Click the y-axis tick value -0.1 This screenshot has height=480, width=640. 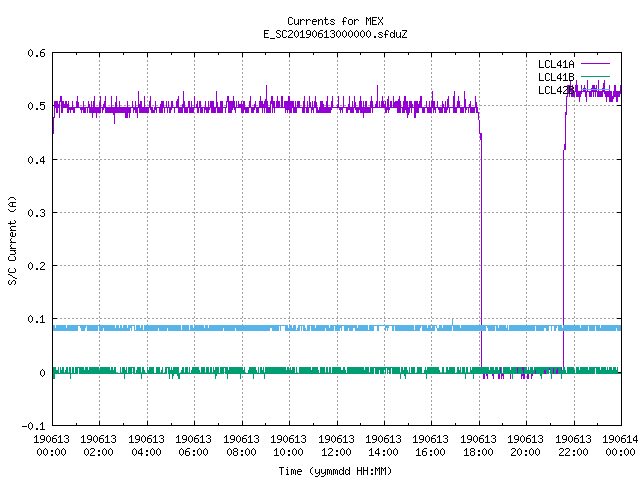coord(33,426)
